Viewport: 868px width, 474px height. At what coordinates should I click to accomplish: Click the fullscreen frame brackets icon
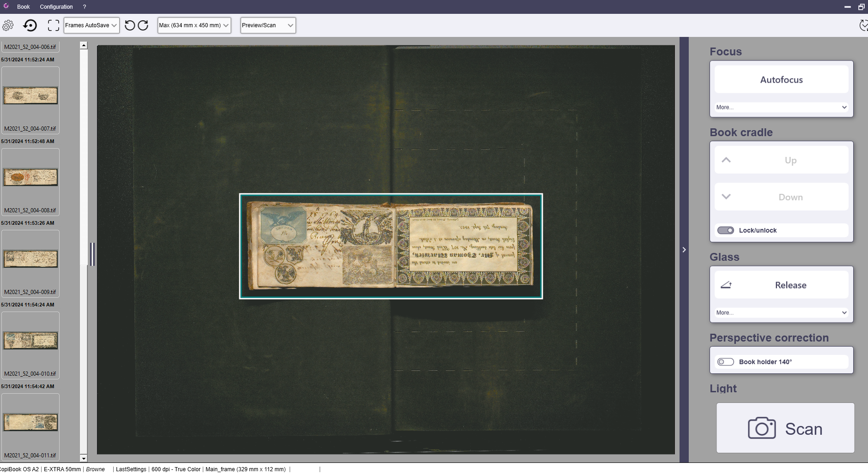(x=54, y=25)
